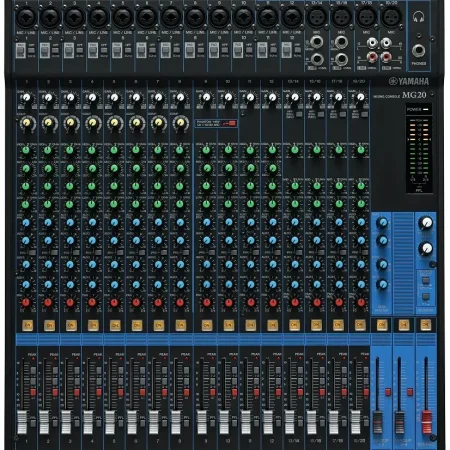Toggle the upper gray switch in the MONITOR section
Image resolution: width=450 pixels, height=450 pixels.
click(426, 281)
